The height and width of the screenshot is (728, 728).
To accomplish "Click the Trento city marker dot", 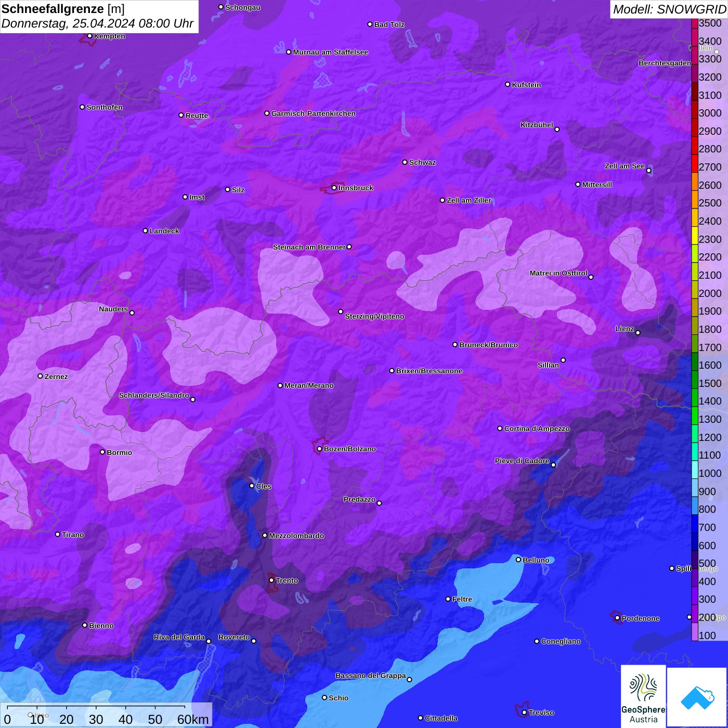I will (x=271, y=580).
